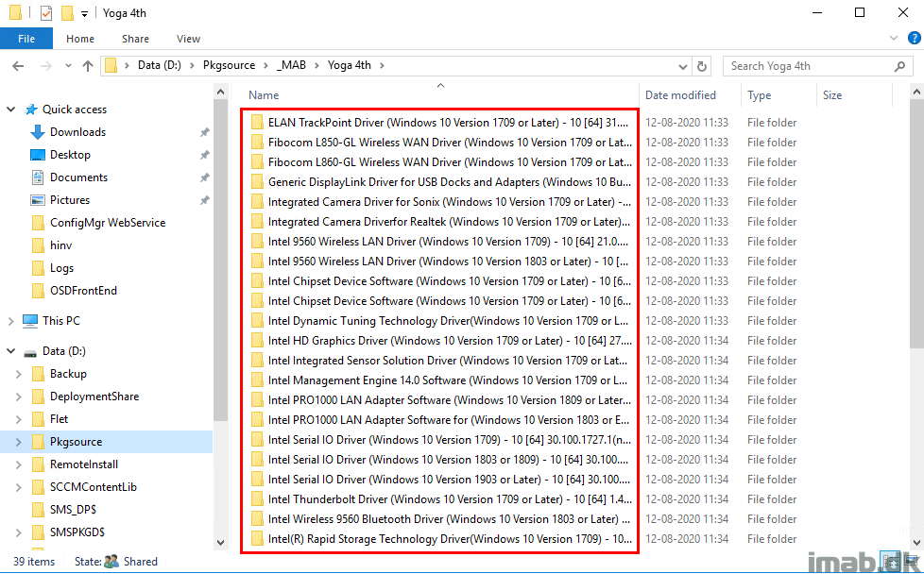The width and height of the screenshot is (924, 574).
Task: Open the address bar history dropdown
Action: coord(683,66)
